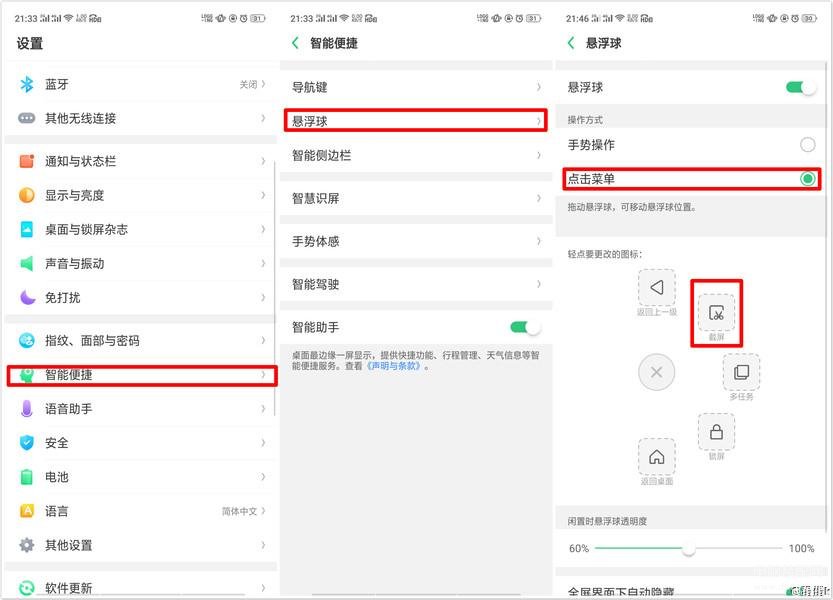
Task: Tap the lock screen padlock icon
Action: coord(716,432)
